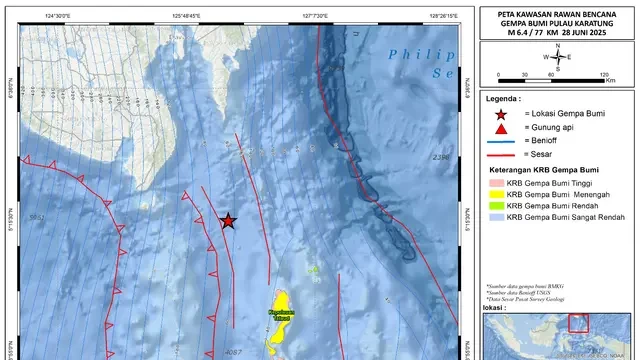Click the label KRB Gempa Bumi Rendah
Image resolution: width=640 pixels, height=360 pixels.
coord(552,206)
